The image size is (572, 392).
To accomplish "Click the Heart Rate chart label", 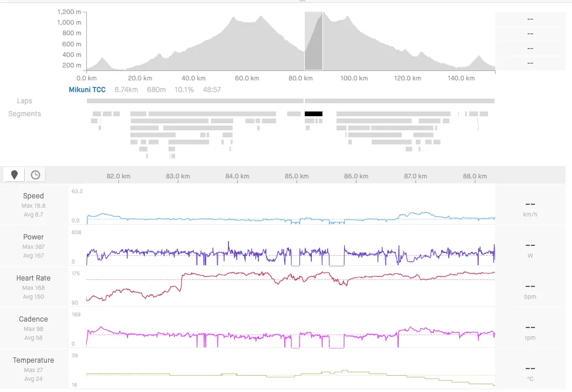I will pyautogui.click(x=33, y=278).
